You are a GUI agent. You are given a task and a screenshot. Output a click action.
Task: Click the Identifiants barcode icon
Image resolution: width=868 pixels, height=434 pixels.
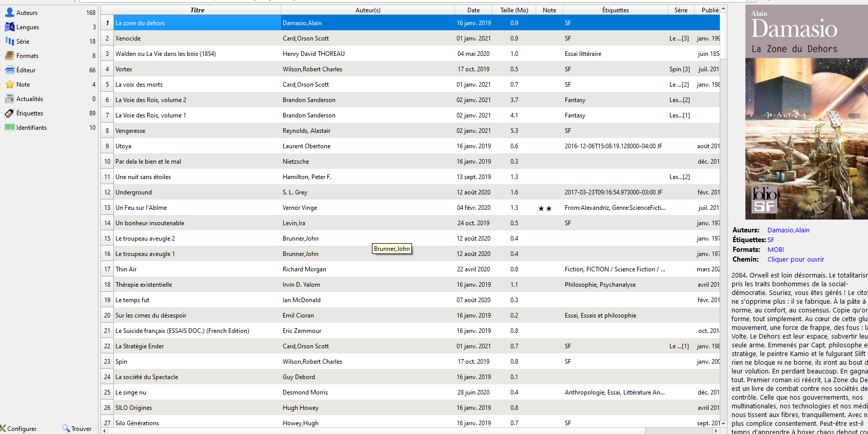[9, 127]
